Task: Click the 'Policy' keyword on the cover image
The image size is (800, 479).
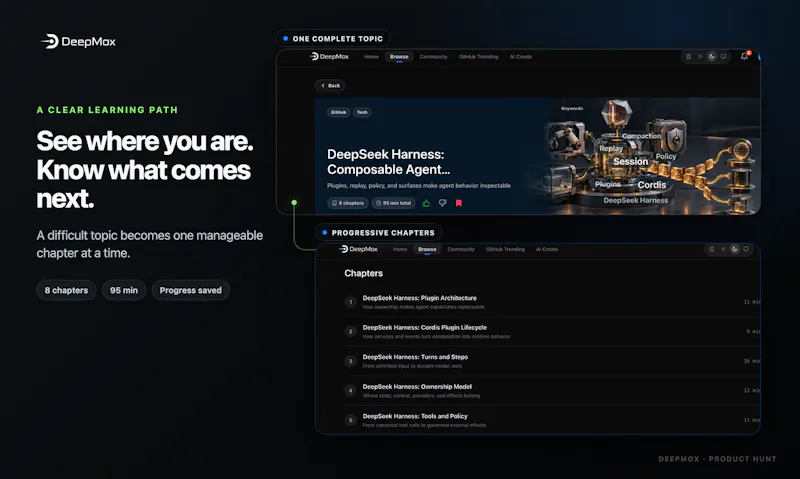Action: point(666,156)
